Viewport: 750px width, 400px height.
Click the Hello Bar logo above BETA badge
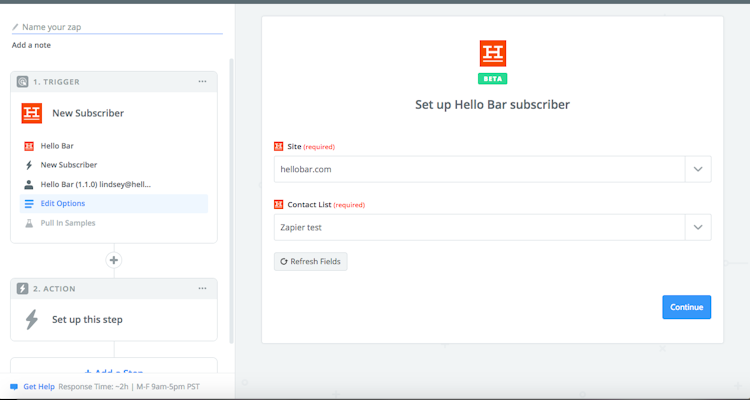(x=493, y=53)
